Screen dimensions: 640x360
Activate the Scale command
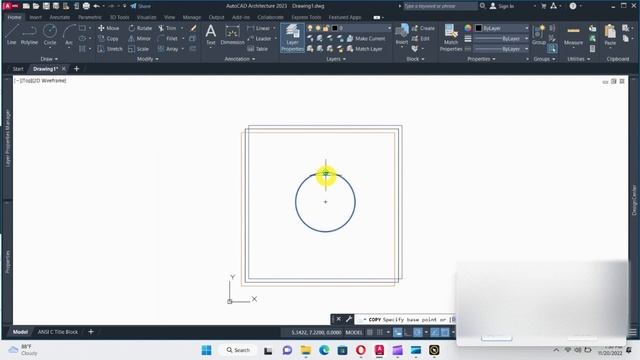[x=138, y=49]
